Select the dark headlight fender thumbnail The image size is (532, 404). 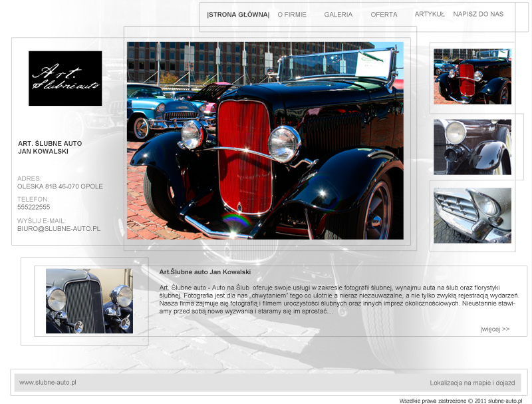[x=472, y=147]
